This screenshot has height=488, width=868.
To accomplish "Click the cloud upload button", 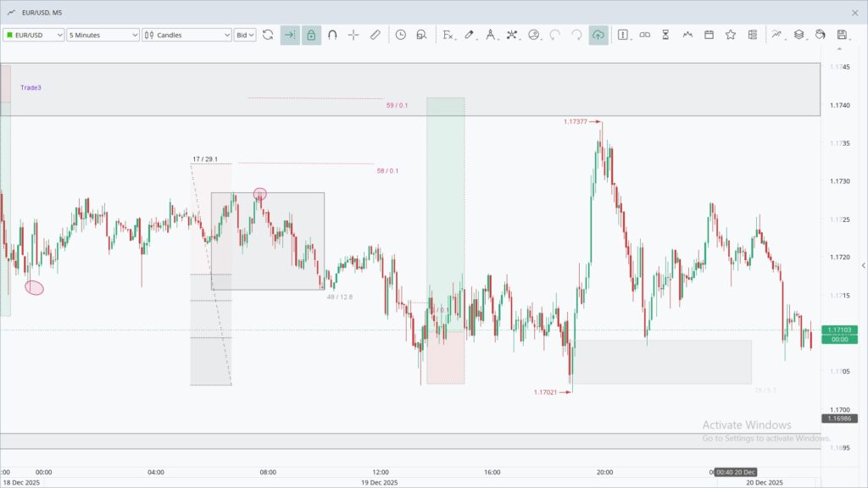I will pos(598,35).
